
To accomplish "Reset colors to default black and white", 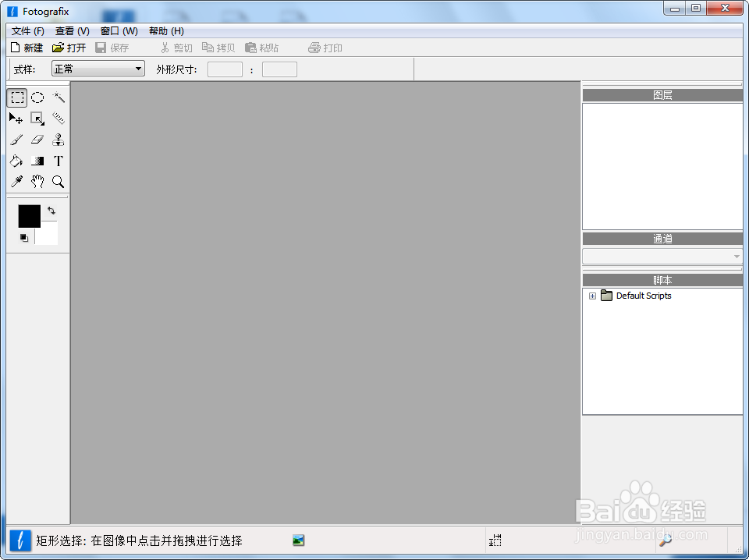I will click(x=24, y=238).
